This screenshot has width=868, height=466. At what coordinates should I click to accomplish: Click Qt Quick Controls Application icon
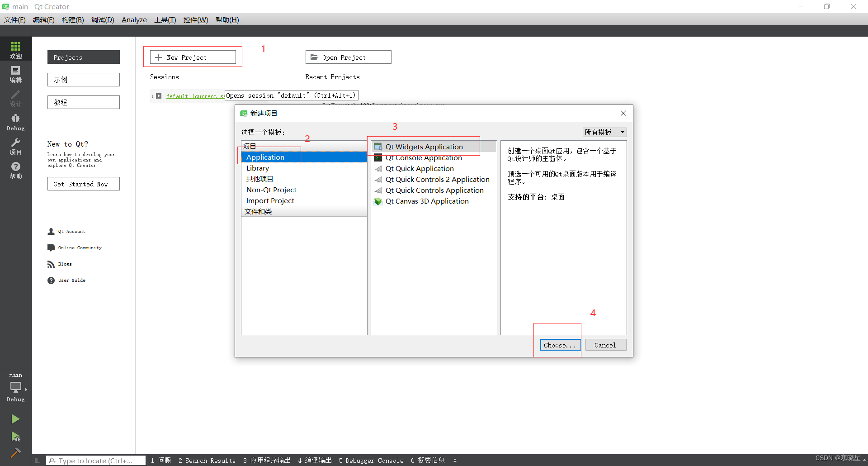(x=378, y=190)
